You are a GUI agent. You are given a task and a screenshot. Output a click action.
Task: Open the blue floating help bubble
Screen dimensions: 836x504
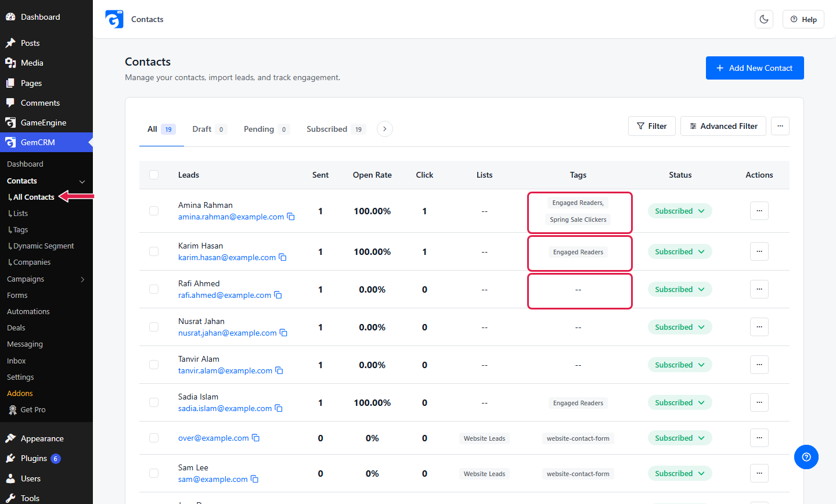[x=806, y=457]
